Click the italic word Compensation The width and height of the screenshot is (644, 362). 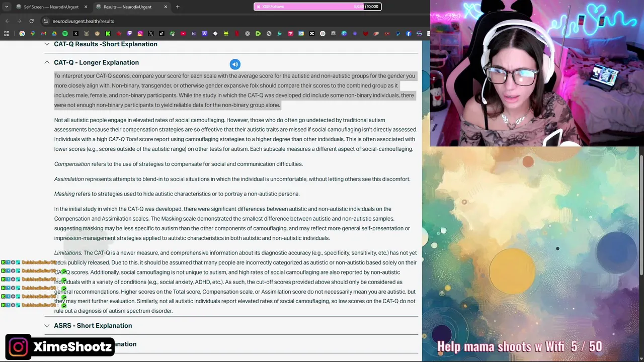(x=72, y=164)
